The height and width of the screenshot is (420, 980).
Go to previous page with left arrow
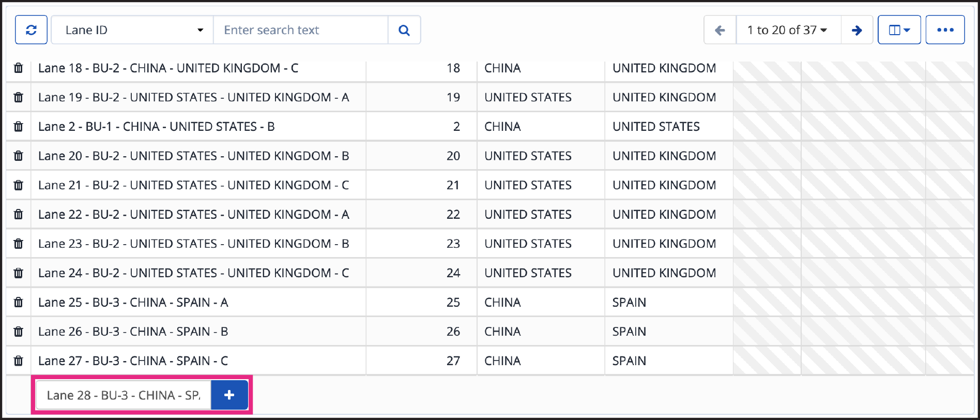(720, 30)
